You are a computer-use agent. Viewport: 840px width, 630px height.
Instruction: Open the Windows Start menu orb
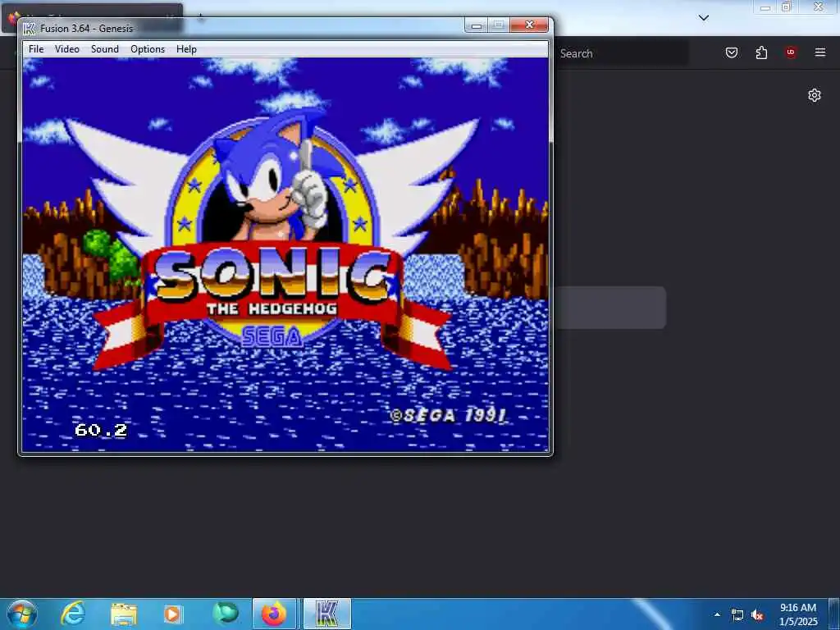click(22, 614)
